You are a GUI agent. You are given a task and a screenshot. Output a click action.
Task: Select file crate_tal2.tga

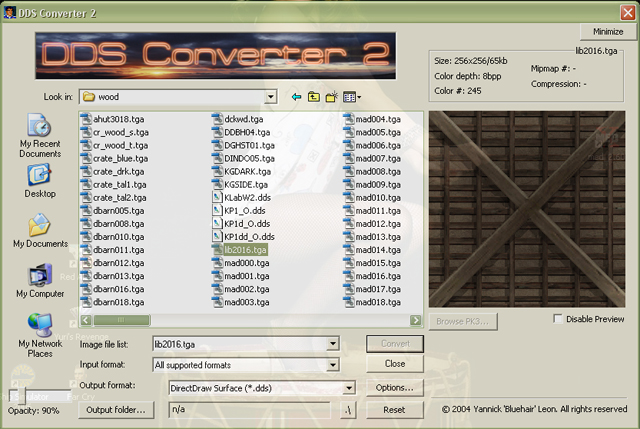[x=113, y=197]
